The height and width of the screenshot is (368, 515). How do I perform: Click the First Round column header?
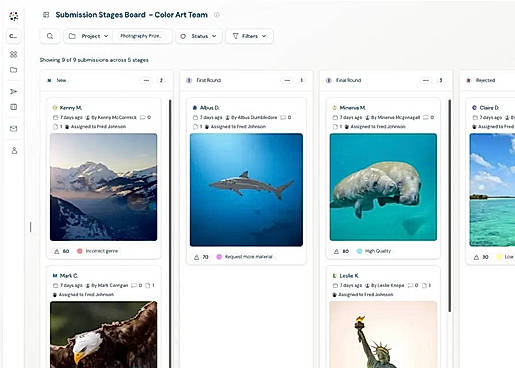pyautogui.click(x=208, y=80)
